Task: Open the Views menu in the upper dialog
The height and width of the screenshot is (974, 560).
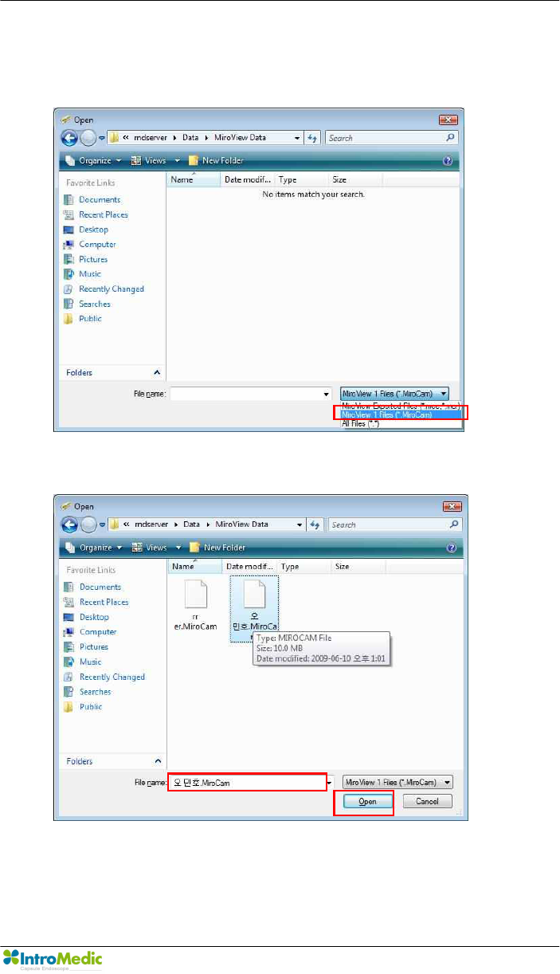Action: (x=153, y=161)
